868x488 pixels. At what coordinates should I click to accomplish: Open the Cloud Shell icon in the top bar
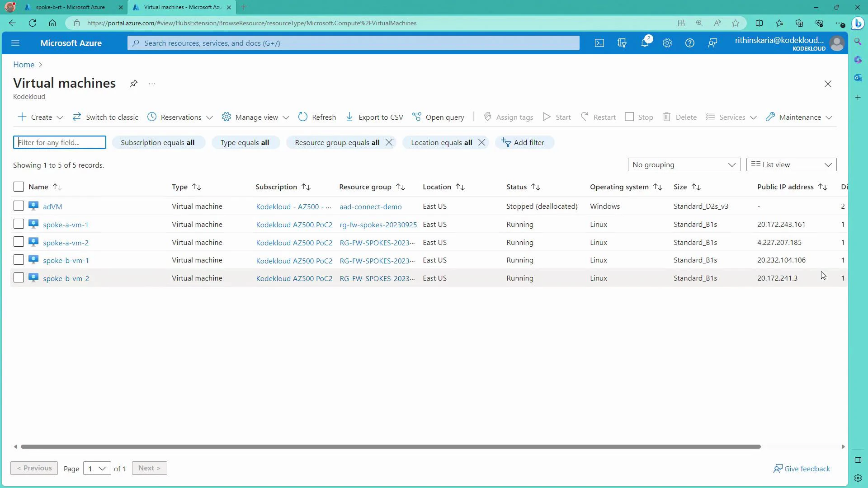point(599,43)
